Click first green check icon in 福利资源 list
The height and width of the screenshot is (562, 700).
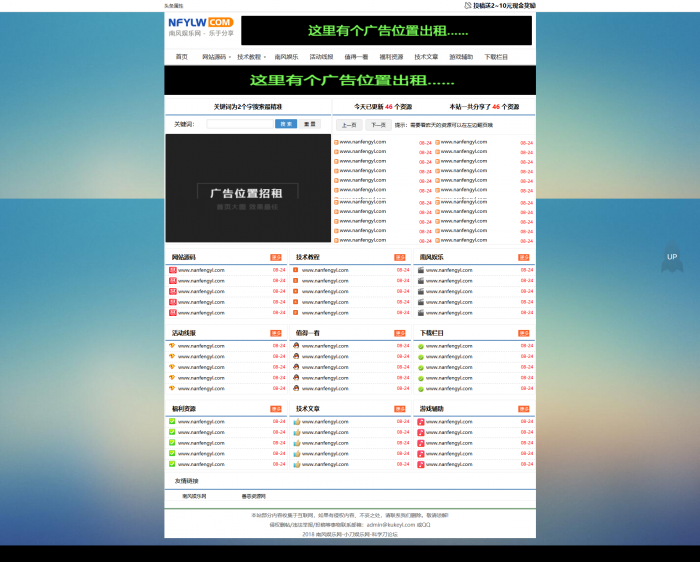click(172, 422)
